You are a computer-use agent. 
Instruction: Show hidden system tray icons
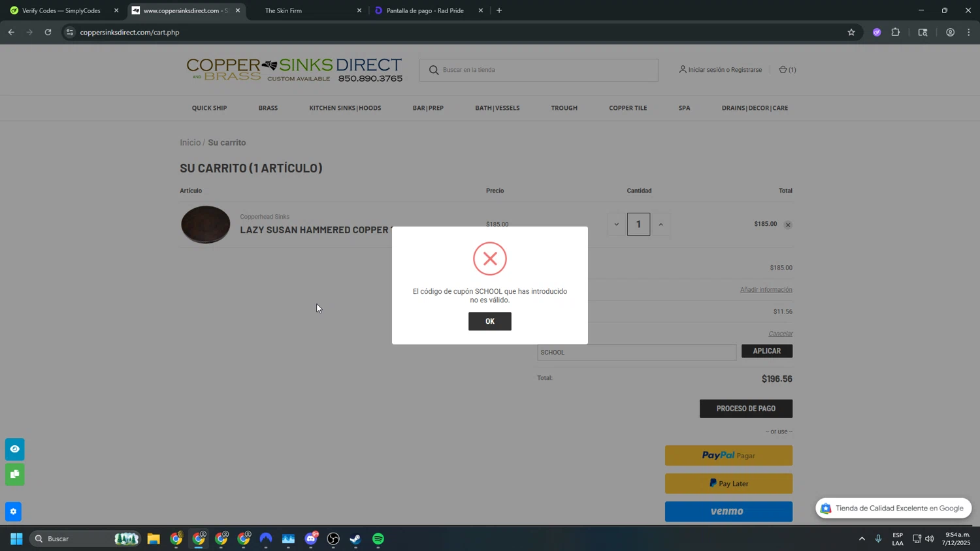coord(862,539)
